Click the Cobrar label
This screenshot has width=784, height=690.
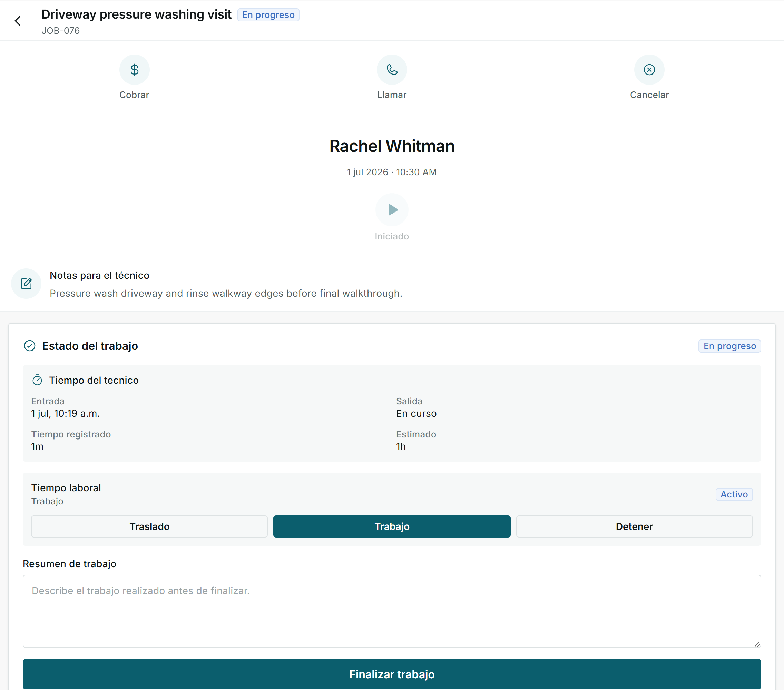click(x=134, y=95)
